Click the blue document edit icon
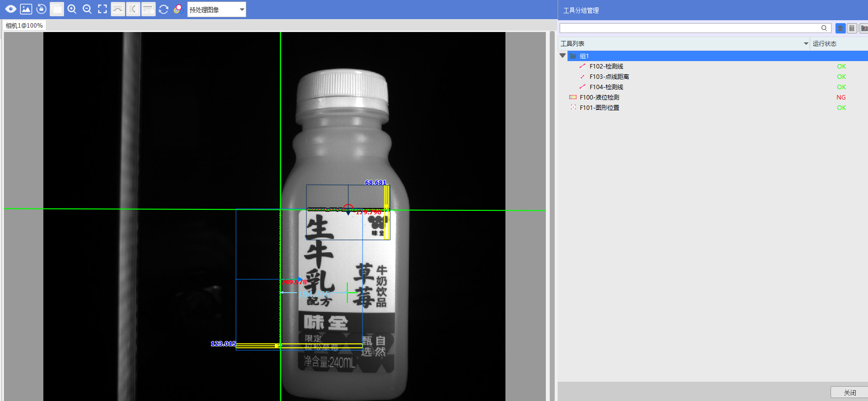The image size is (868, 401). 840,29
